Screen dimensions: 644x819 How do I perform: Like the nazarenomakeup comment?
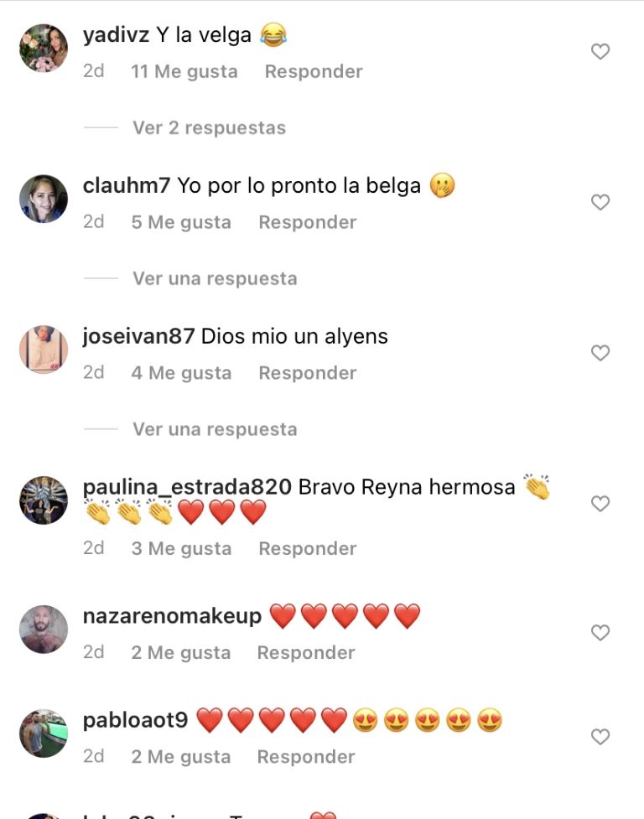(600, 633)
